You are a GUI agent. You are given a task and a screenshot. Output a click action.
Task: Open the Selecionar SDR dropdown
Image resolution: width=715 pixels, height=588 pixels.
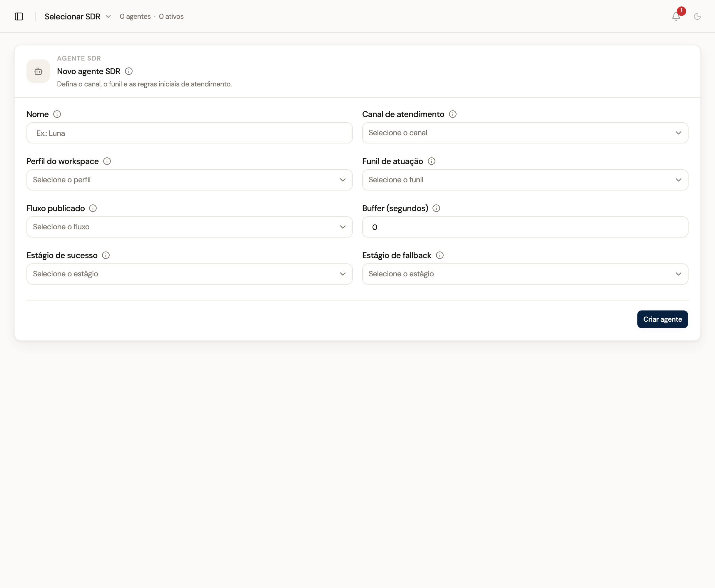click(x=78, y=16)
